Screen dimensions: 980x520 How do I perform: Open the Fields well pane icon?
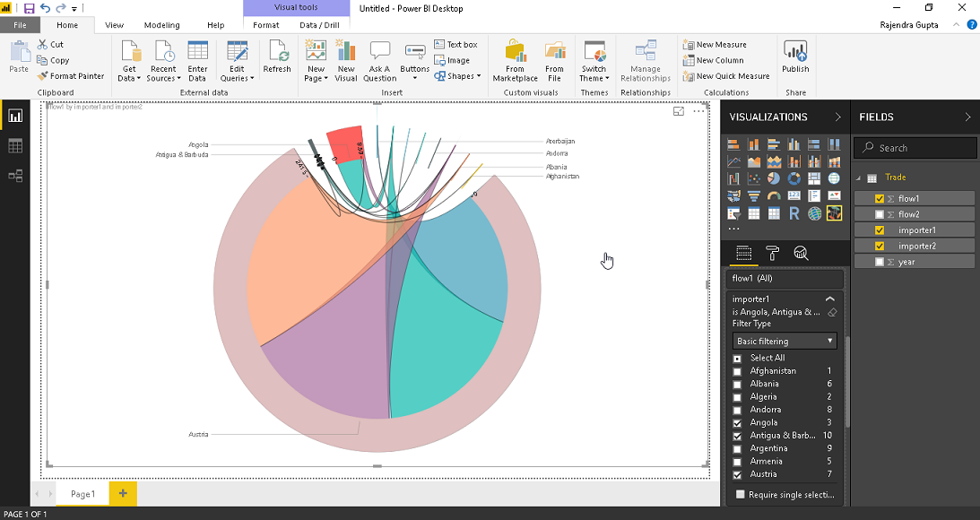(x=744, y=253)
